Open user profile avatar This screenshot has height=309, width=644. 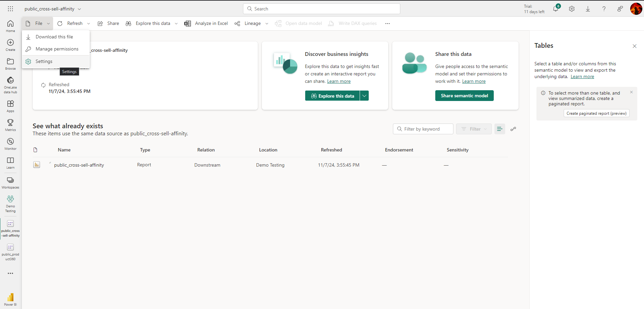(636, 9)
